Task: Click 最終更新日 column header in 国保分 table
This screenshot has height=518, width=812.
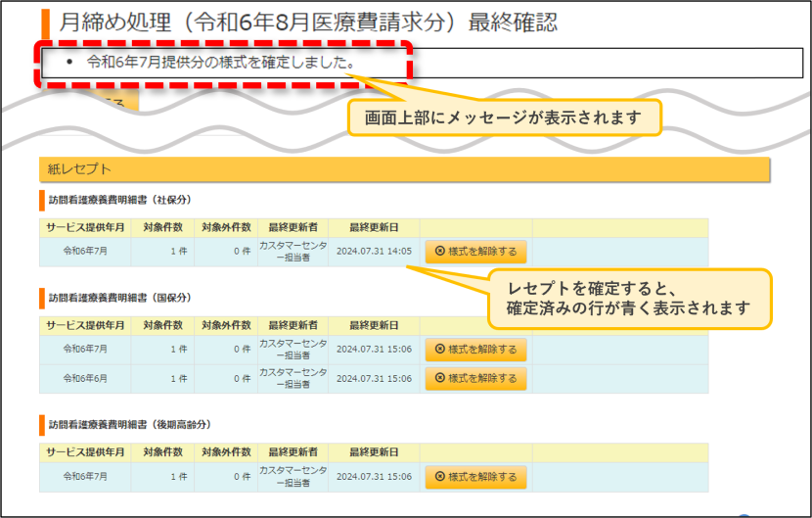Action: pyautogui.click(x=374, y=326)
